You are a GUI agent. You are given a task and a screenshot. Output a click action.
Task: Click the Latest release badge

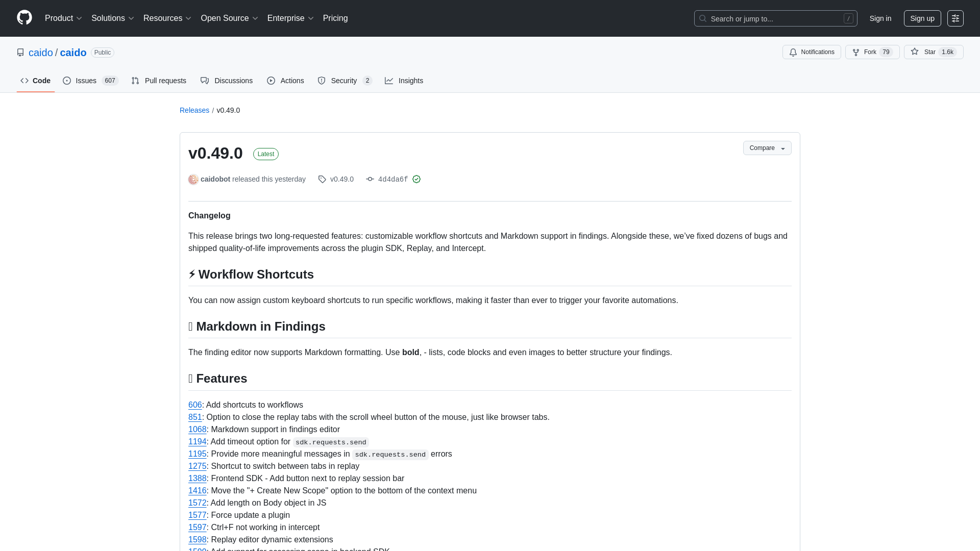[x=266, y=154]
